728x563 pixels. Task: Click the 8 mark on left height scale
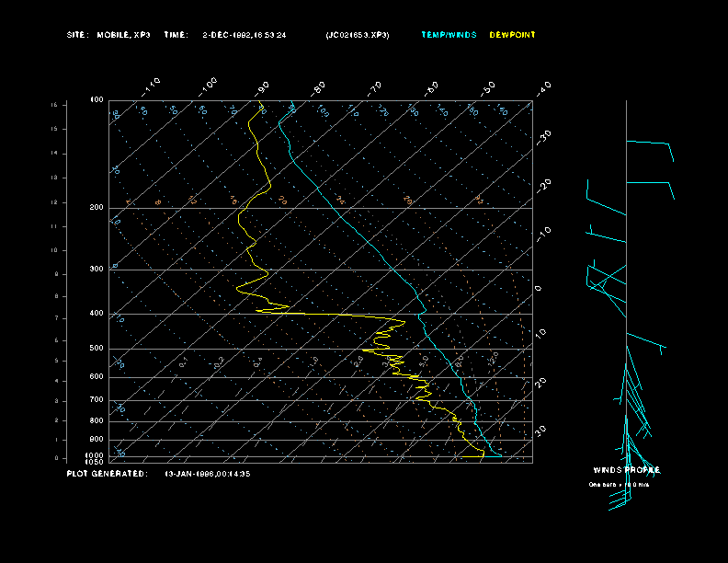click(x=56, y=296)
